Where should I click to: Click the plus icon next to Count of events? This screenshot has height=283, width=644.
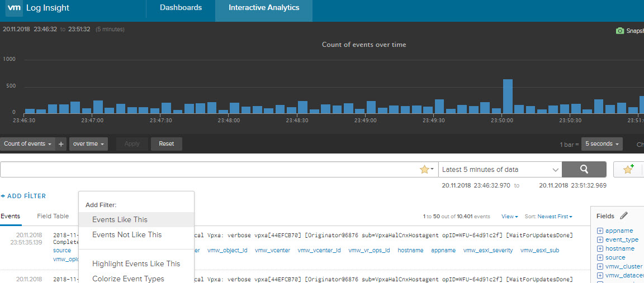61,144
